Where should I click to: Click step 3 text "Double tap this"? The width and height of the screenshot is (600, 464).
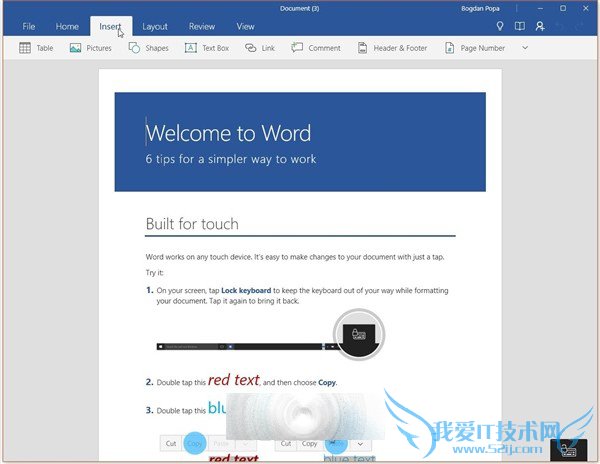pos(181,411)
